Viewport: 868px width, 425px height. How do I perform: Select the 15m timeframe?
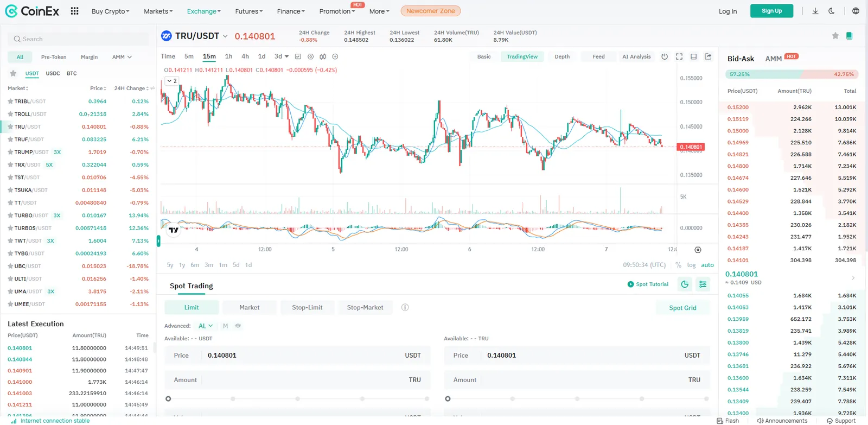point(209,56)
